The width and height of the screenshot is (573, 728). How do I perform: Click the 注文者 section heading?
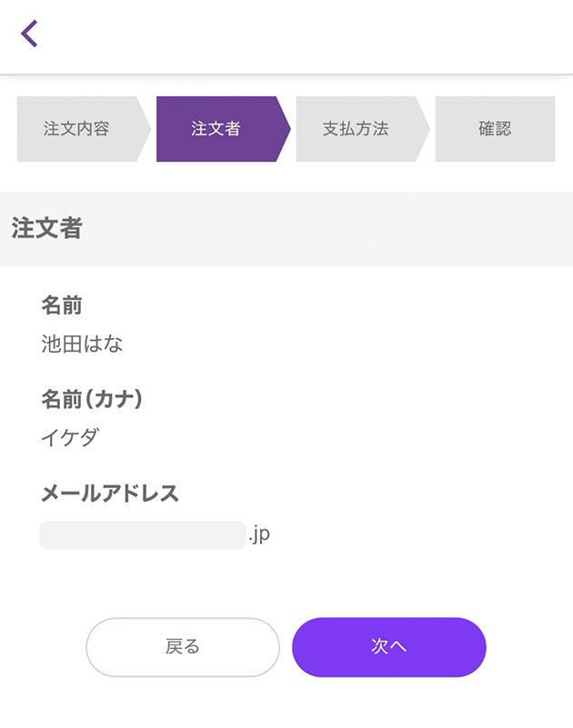[x=46, y=229]
